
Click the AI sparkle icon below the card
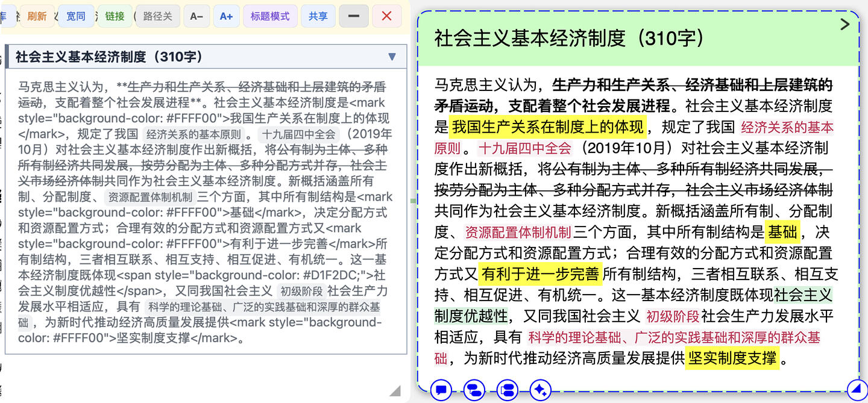tap(540, 390)
